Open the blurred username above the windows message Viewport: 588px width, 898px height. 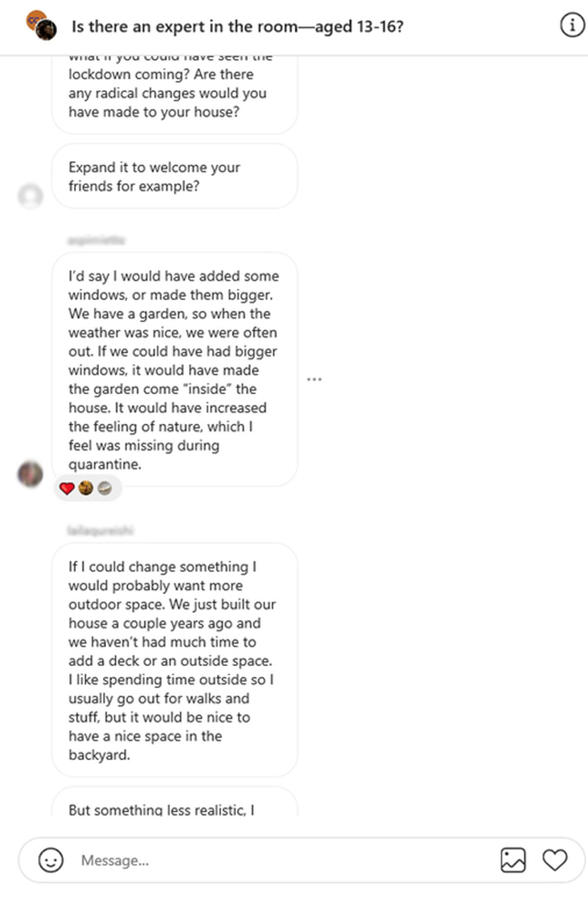tap(97, 240)
